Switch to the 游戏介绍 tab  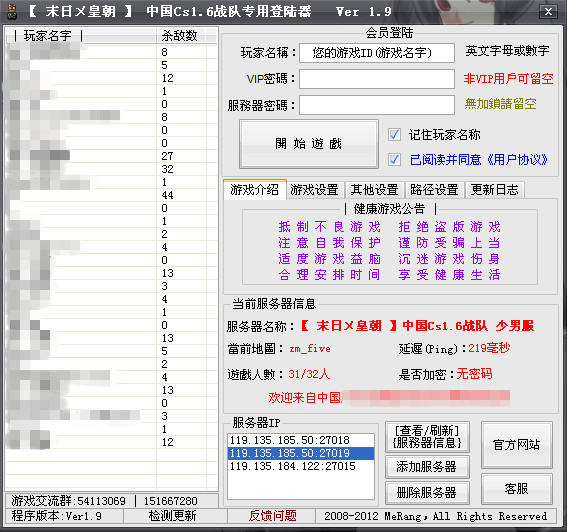(x=255, y=189)
